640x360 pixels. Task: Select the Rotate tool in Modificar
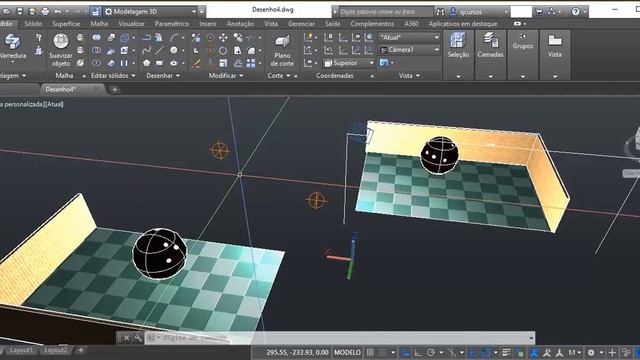click(223, 51)
